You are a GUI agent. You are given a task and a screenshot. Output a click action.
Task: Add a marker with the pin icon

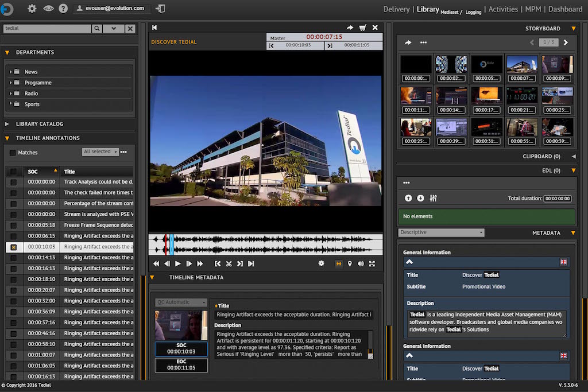click(350, 264)
